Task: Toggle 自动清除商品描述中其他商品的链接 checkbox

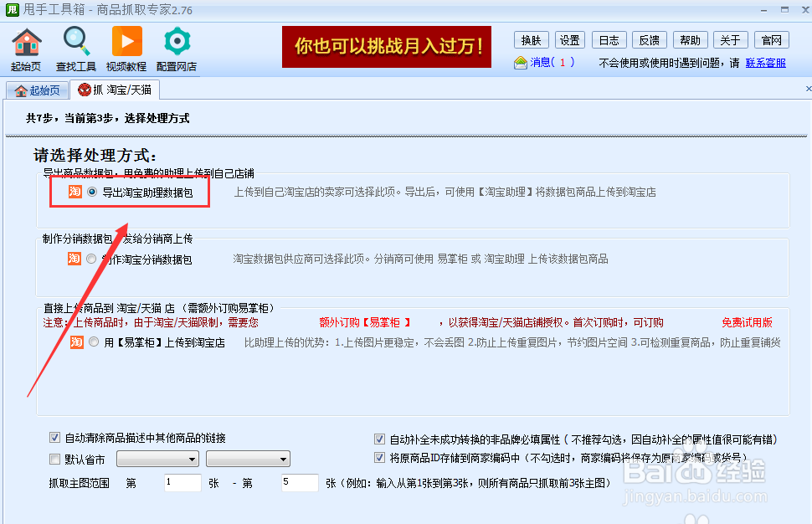Action: (55, 438)
